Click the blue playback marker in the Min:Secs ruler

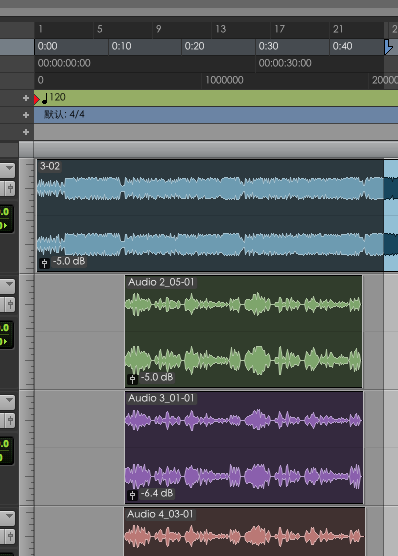pos(388,47)
